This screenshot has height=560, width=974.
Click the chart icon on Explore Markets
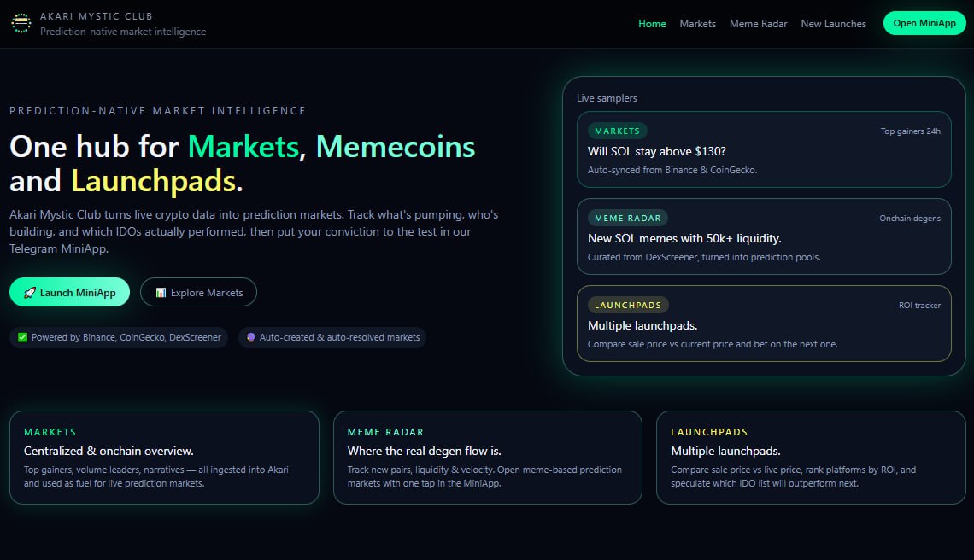pos(161,293)
